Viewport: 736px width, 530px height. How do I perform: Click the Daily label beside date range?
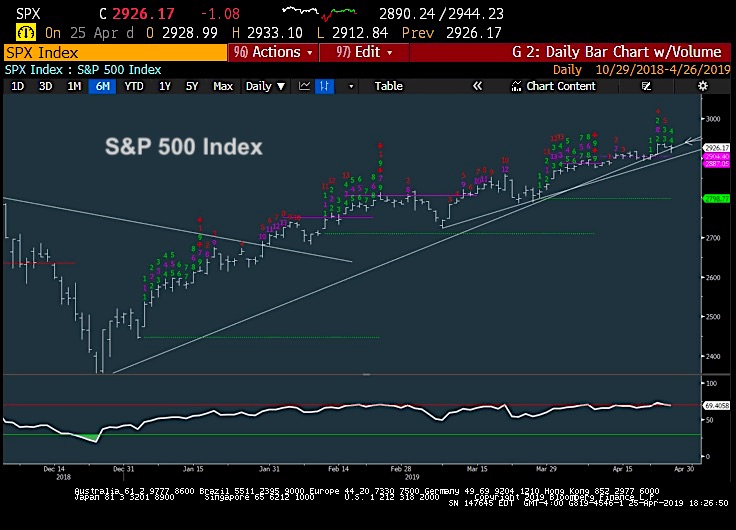pyautogui.click(x=567, y=70)
